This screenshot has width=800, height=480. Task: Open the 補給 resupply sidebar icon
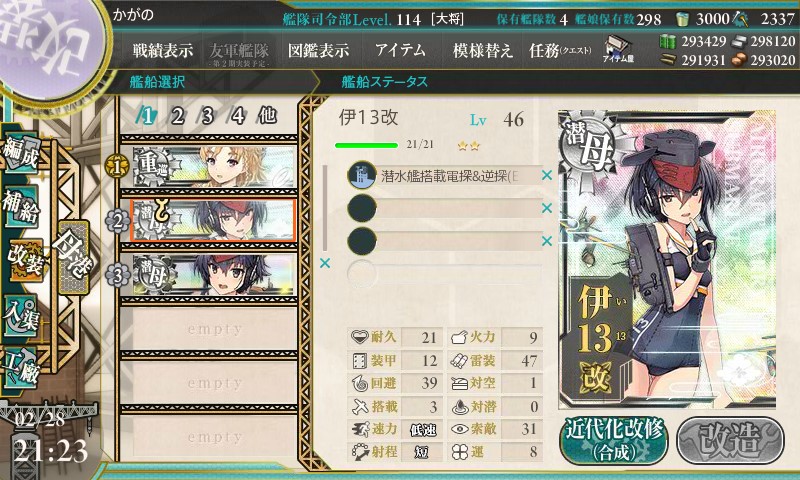[x=21, y=206]
